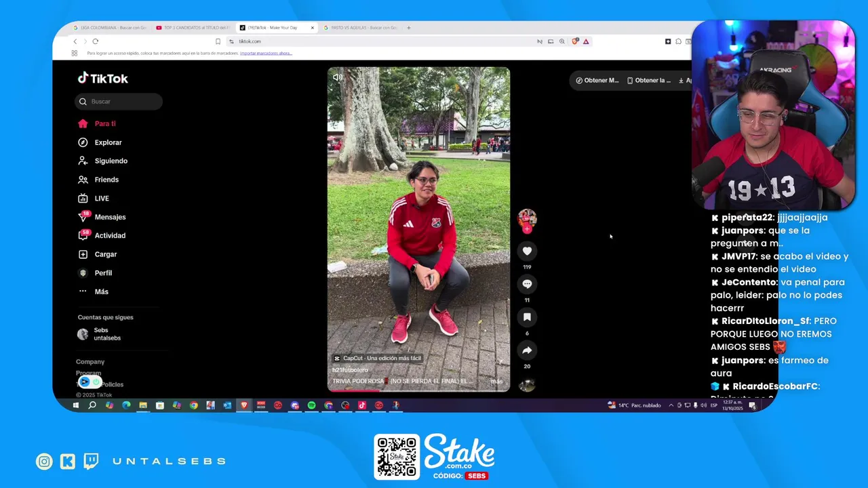Open a new browser tab
The image size is (868, 488).
[408, 28]
